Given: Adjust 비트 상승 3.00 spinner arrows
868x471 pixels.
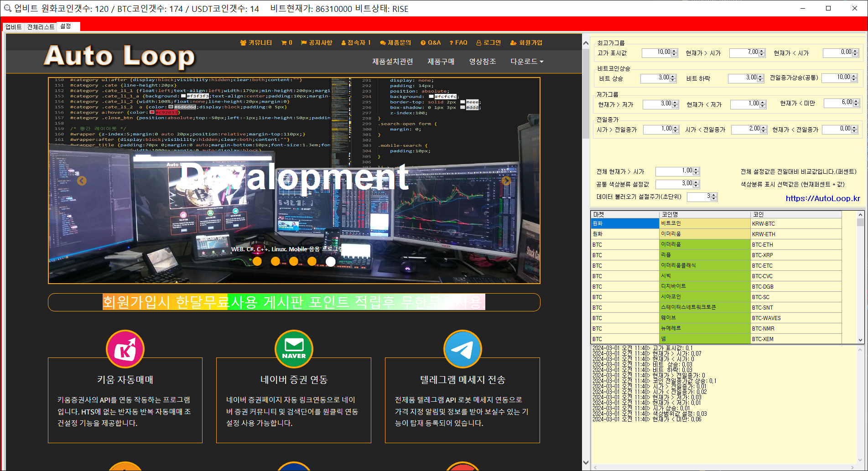Looking at the screenshot, I should pyautogui.click(x=673, y=78).
